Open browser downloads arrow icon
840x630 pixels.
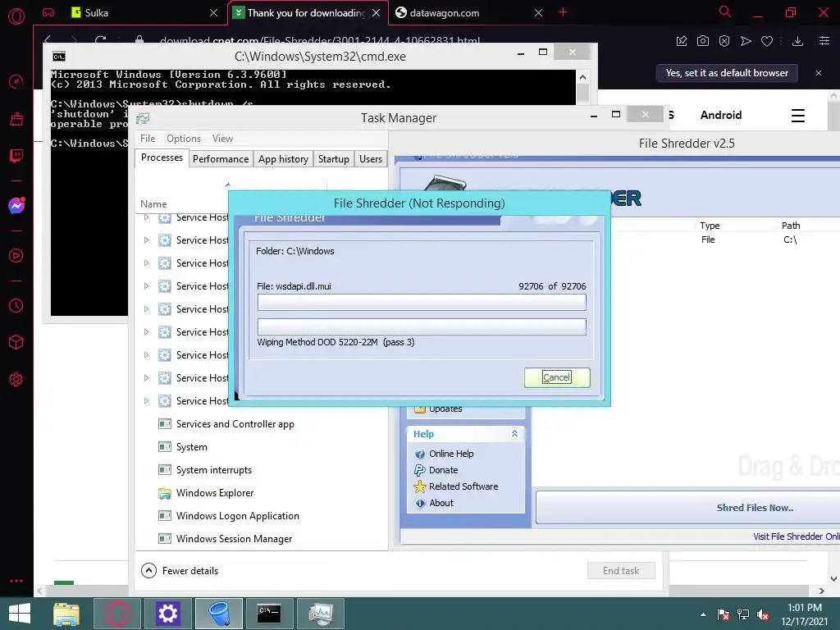pyautogui.click(x=797, y=41)
